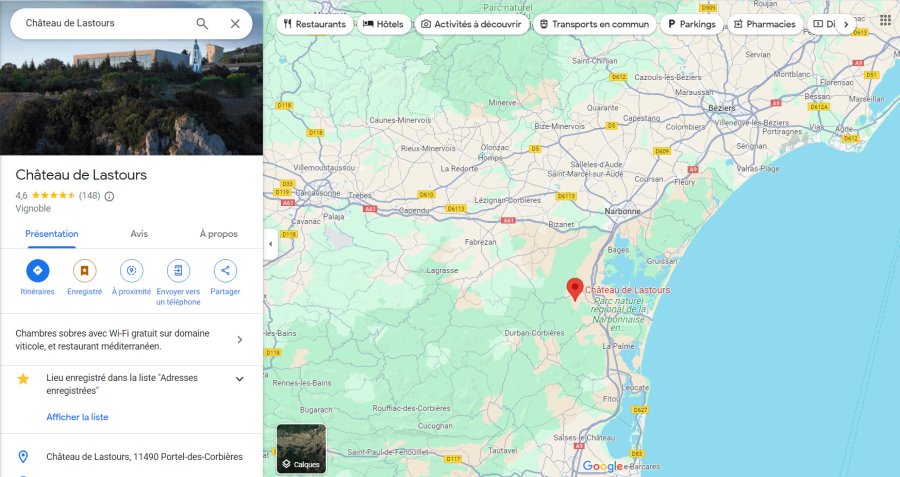This screenshot has height=477, width=900.
Task: Click the Fabrezan map label
Action: [480, 242]
